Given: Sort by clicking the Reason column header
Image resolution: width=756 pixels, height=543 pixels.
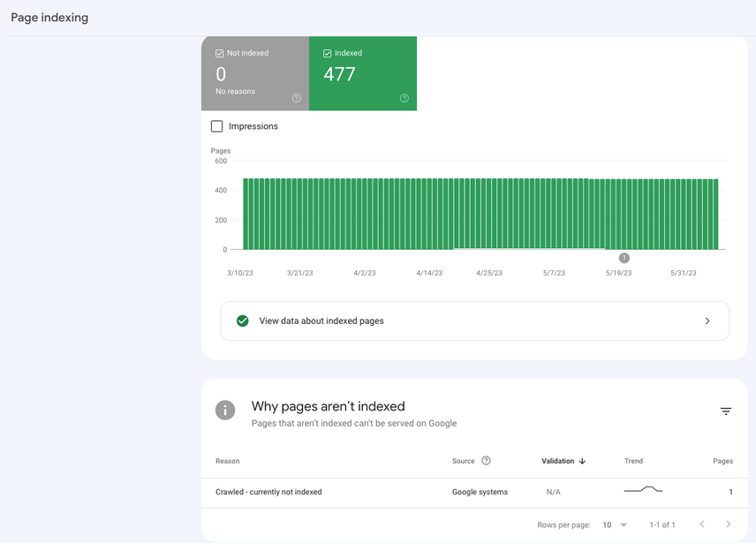Looking at the screenshot, I should (227, 460).
